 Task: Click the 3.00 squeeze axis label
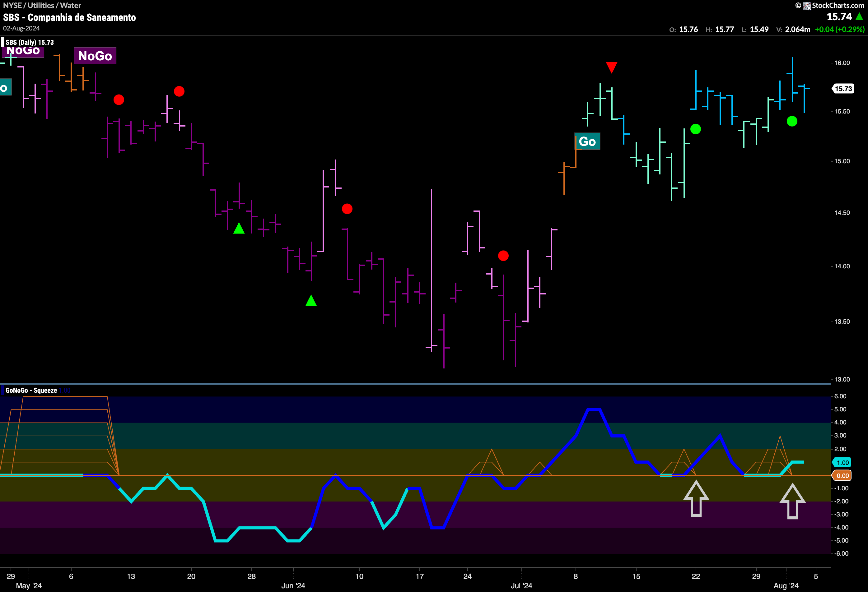point(840,435)
